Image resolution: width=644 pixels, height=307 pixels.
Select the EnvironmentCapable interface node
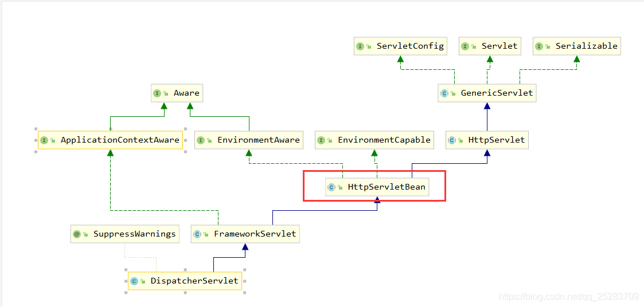click(374, 140)
